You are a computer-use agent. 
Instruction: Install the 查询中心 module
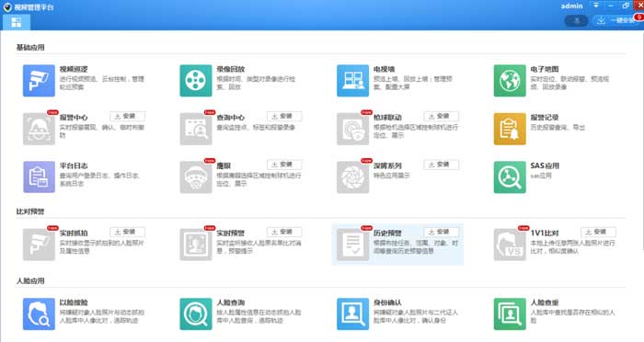(x=284, y=116)
